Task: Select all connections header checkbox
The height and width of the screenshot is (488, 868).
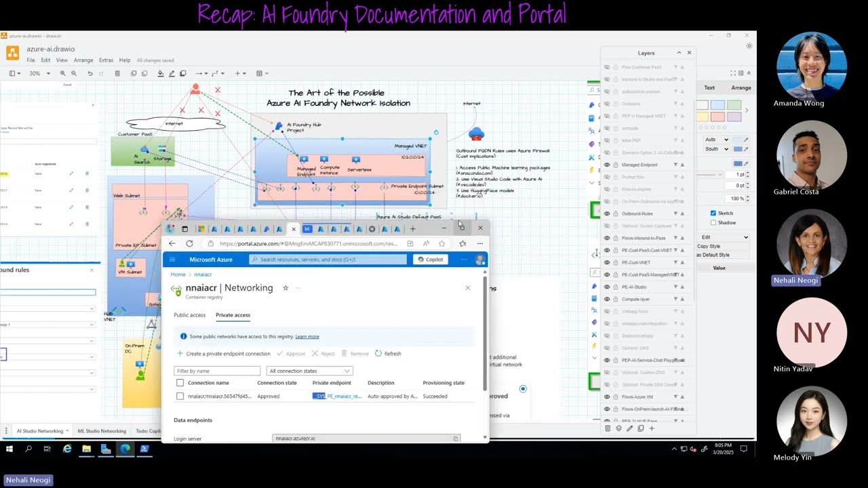Action: pos(180,383)
